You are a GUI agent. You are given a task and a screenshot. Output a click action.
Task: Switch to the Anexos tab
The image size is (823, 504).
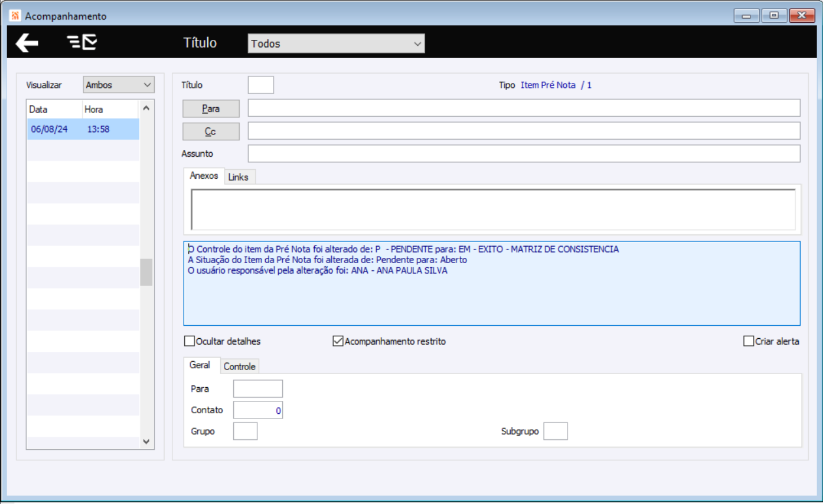coord(204,176)
